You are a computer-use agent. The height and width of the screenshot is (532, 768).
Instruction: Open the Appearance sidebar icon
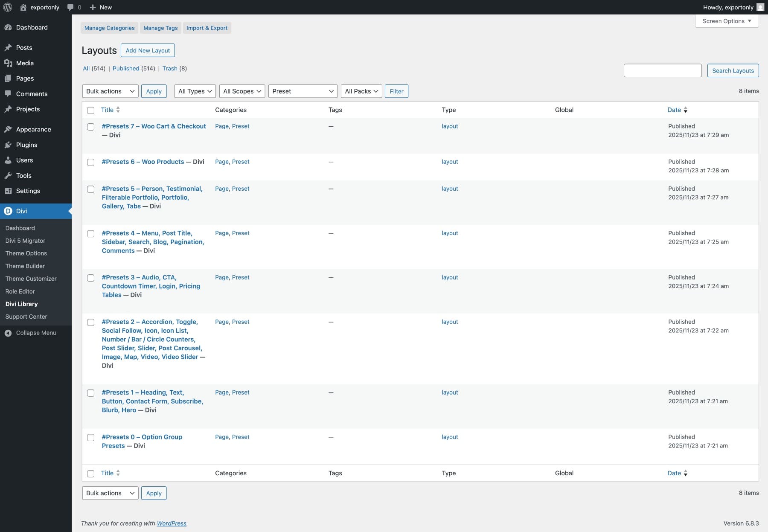point(9,129)
